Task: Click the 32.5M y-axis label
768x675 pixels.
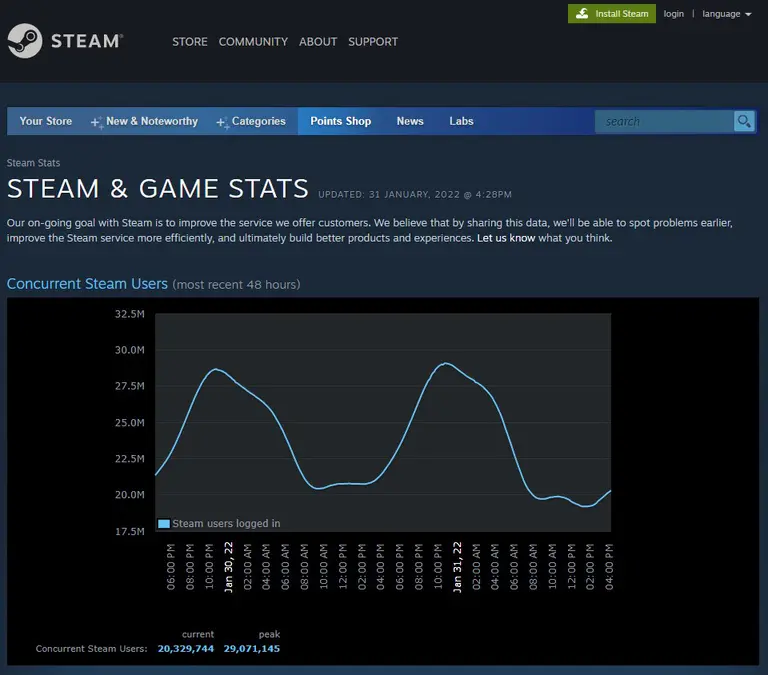Action: tap(130, 314)
